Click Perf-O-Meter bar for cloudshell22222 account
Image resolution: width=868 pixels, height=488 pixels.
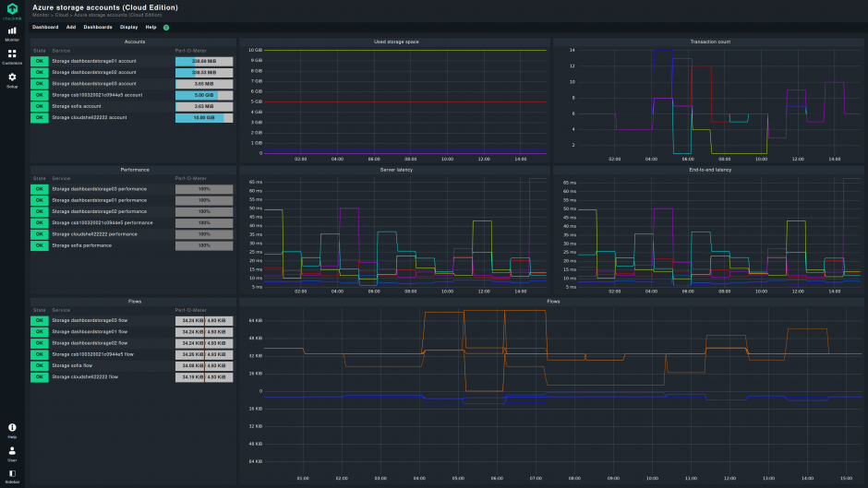point(204,118)
